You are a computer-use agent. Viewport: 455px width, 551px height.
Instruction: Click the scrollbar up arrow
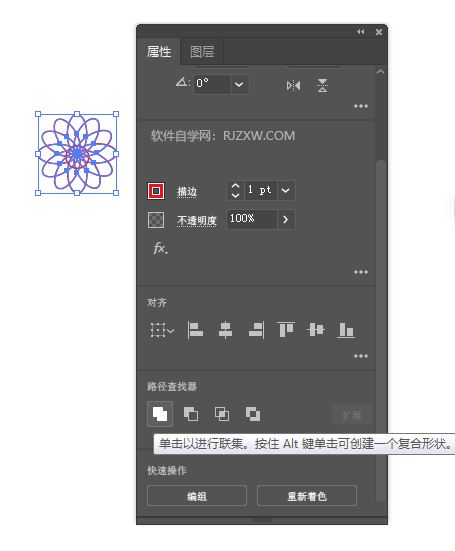click(x=381, y=72)
